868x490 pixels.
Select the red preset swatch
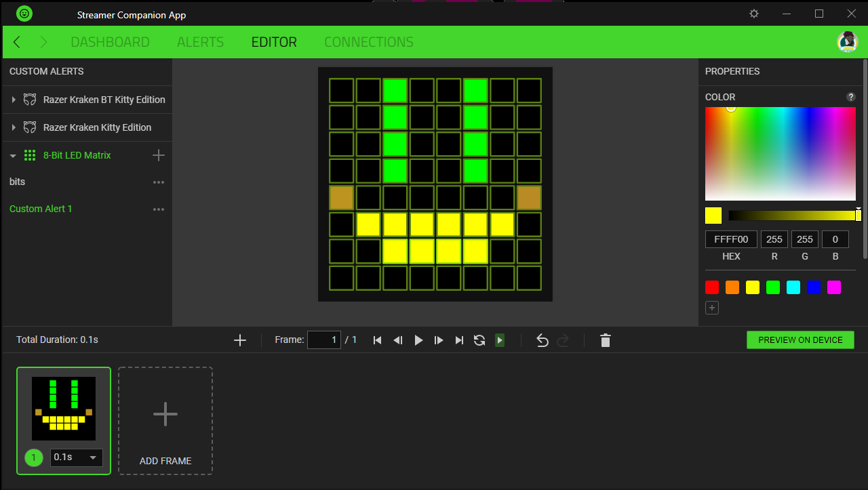tap(712, 287)
